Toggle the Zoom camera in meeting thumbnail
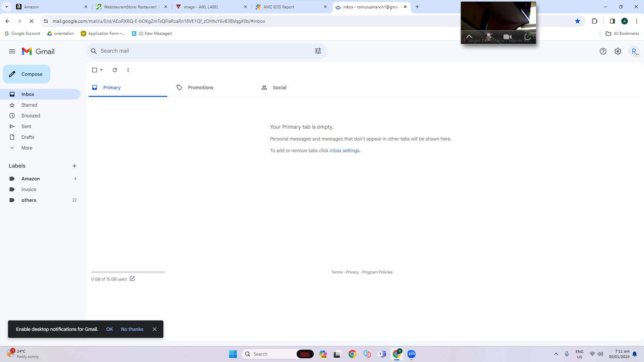 (x=507, y=37)
